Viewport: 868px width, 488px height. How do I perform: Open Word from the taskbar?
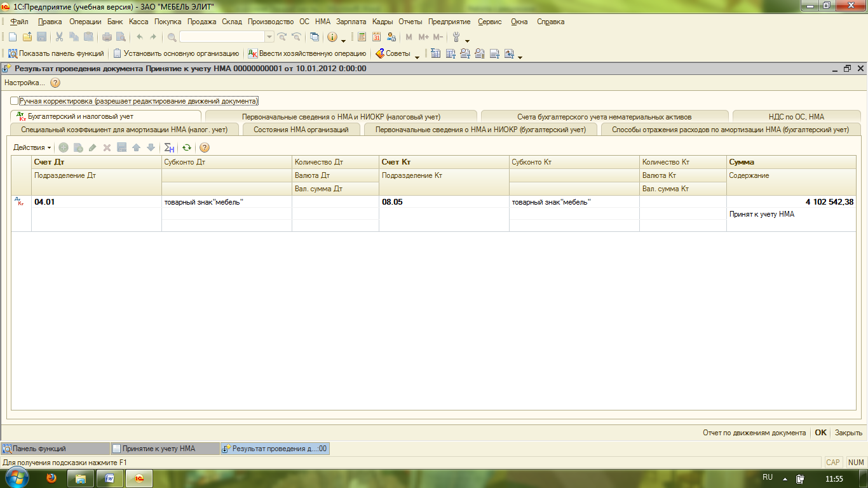[110, 477]
